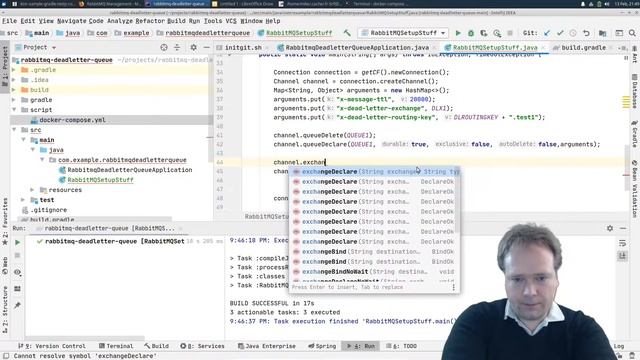Rerun with green play in Run panel
The height and width of the screenshot is (360, 640).
[17, 242]
